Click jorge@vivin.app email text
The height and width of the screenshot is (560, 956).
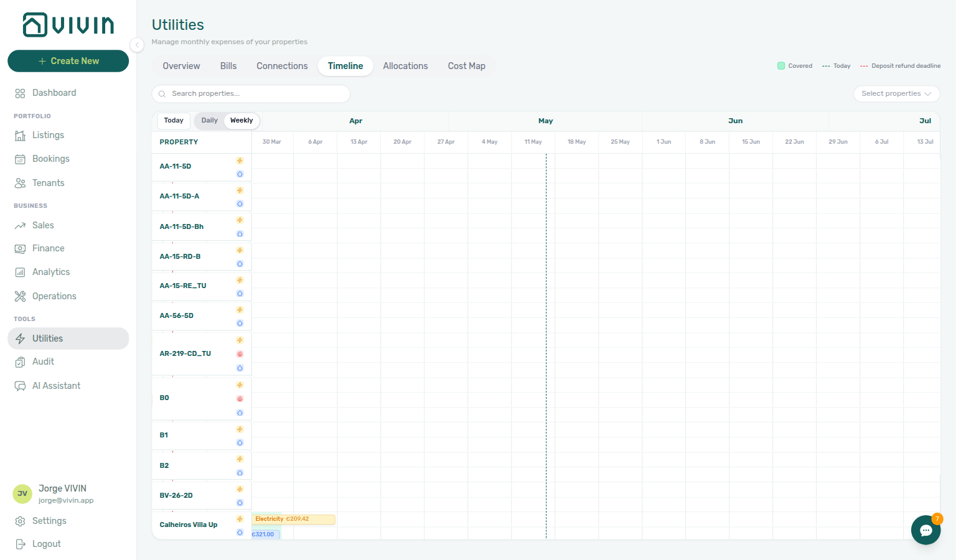pos(66,500)
